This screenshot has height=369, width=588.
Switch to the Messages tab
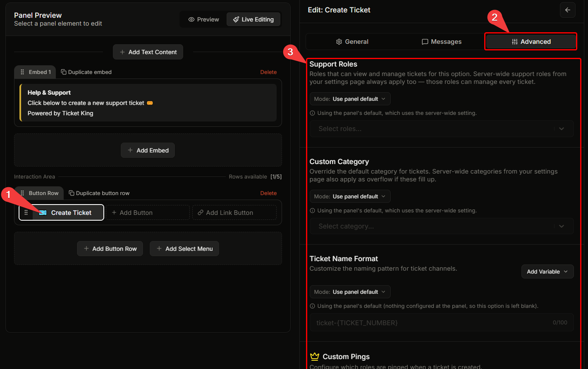click(442, 42)
